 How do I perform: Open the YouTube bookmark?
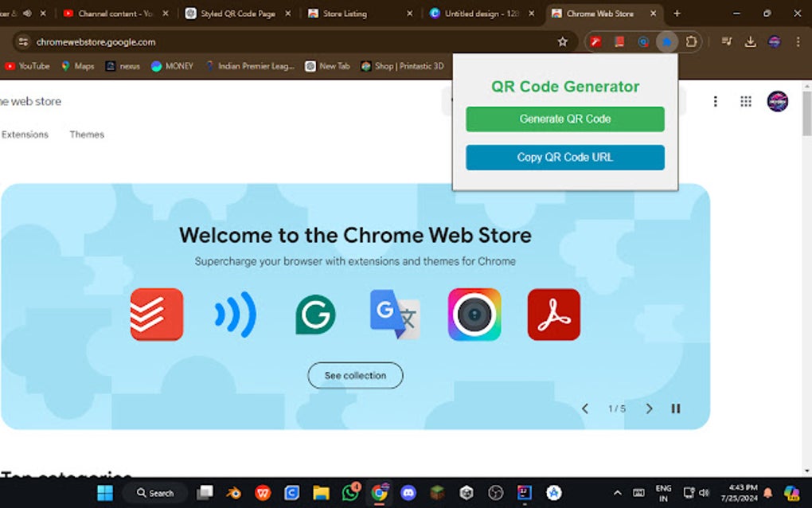pyautogui.click(x=27, y=66)
